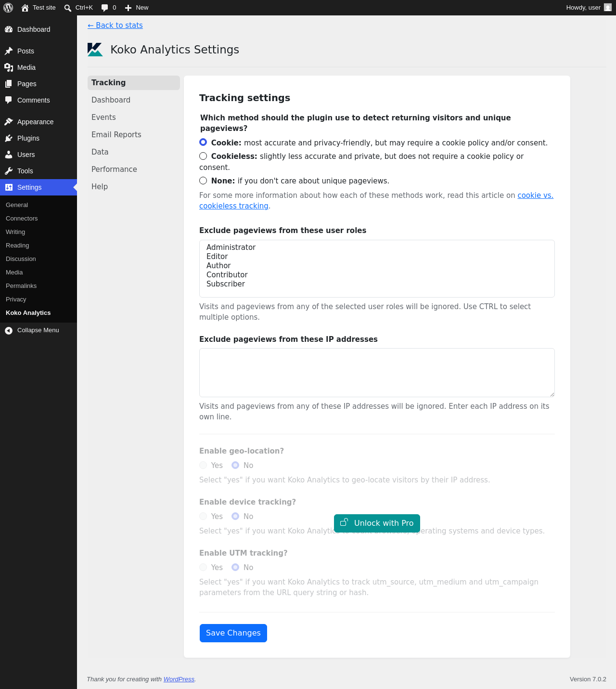Open the user avatar icon
This screenshot has height=689, width=616.
click(608, 7)
